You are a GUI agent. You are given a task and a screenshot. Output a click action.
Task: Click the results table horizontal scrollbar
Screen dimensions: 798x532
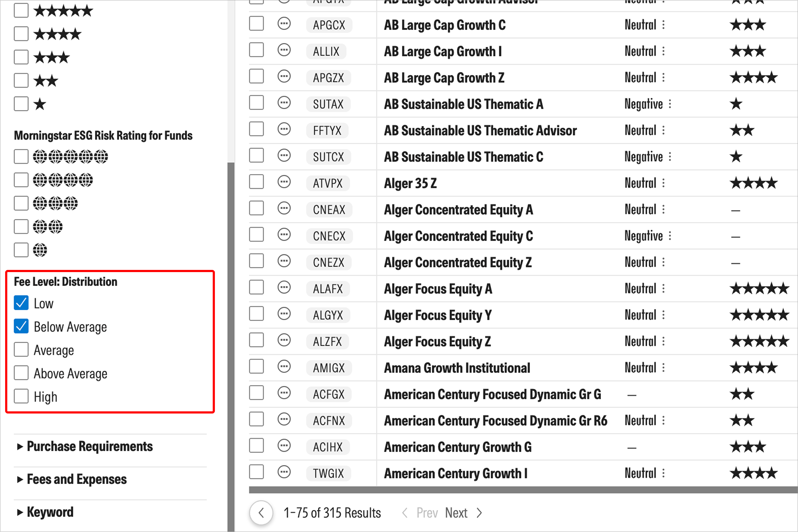523,490
